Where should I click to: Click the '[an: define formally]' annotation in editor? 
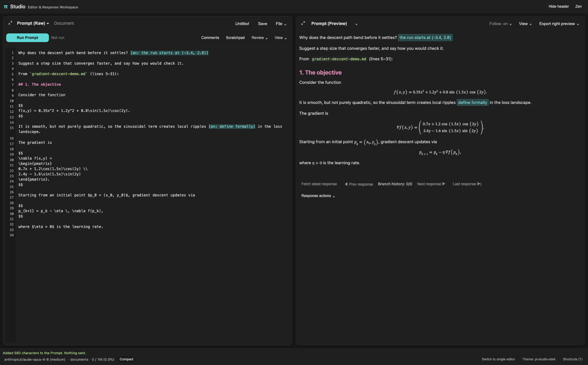click(232, 127)
